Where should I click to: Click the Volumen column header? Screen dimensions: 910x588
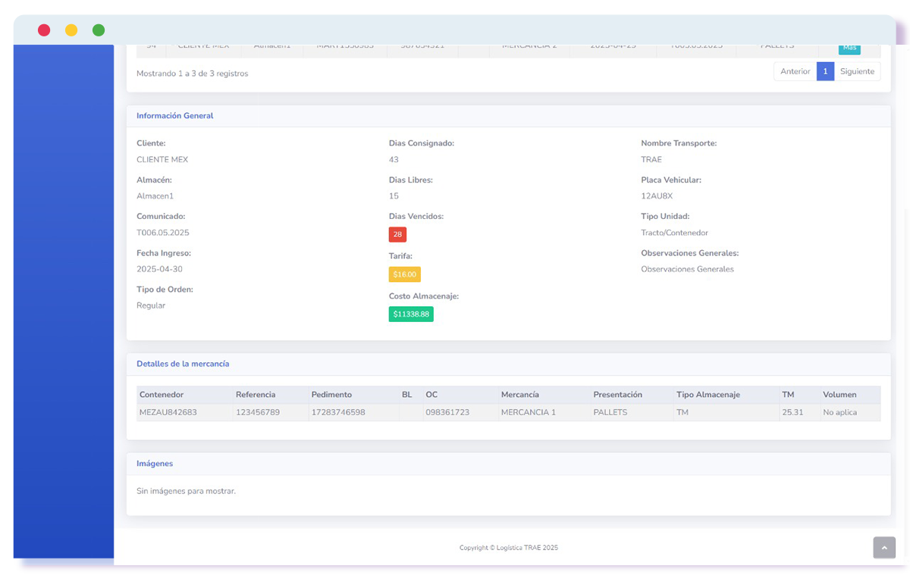[839, 395]
